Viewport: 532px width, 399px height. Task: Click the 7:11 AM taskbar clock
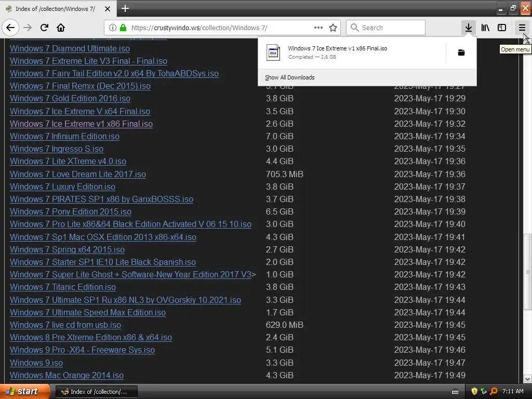[x=513, y=391]
